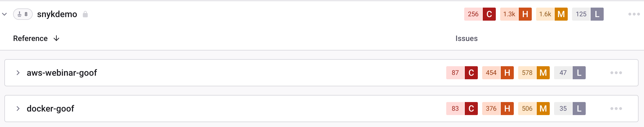644x127 pixels.
Task: Click the 8 projects count badge
Action: 23,14
